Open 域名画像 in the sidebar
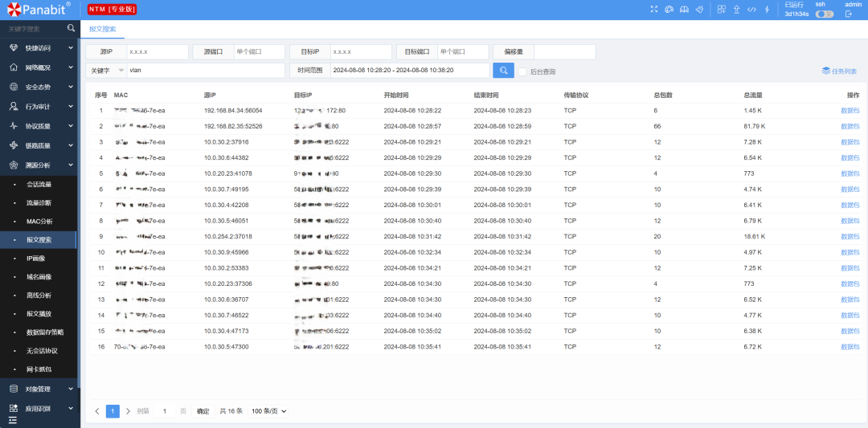 [39, 276]
